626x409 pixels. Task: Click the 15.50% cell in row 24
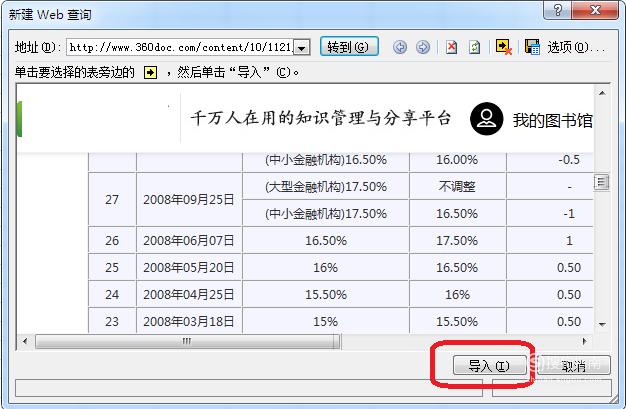[326, 294]
